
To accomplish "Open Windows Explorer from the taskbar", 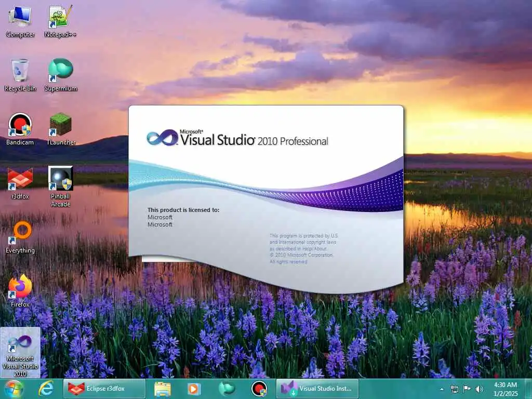I will pos(163,389).
